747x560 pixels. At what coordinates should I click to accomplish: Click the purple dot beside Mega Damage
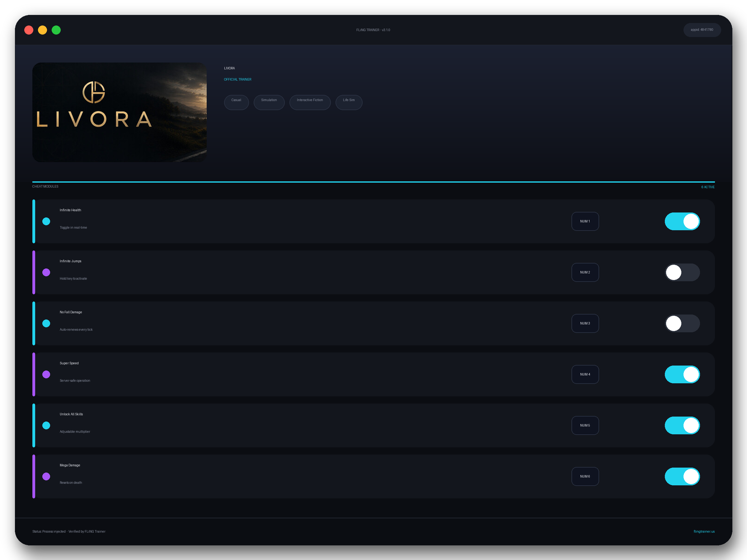coord(46,476)
